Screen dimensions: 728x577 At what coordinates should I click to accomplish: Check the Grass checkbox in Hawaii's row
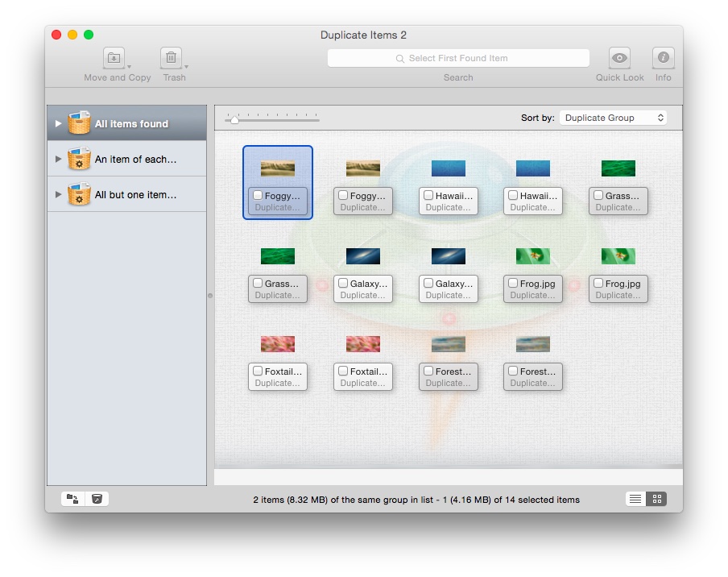coord(598,195)
